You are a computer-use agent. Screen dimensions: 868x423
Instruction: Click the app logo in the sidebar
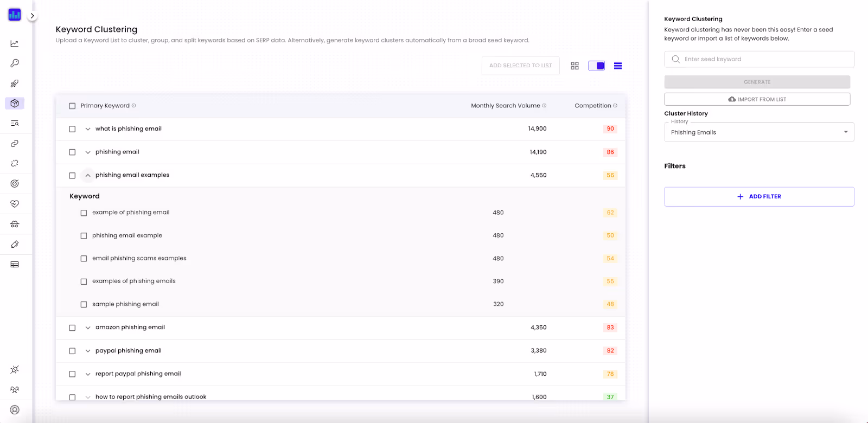(x=15, y=15)
